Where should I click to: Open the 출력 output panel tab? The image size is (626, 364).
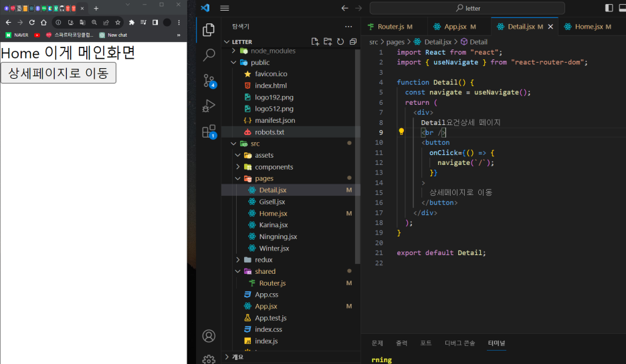pos(402,343)
